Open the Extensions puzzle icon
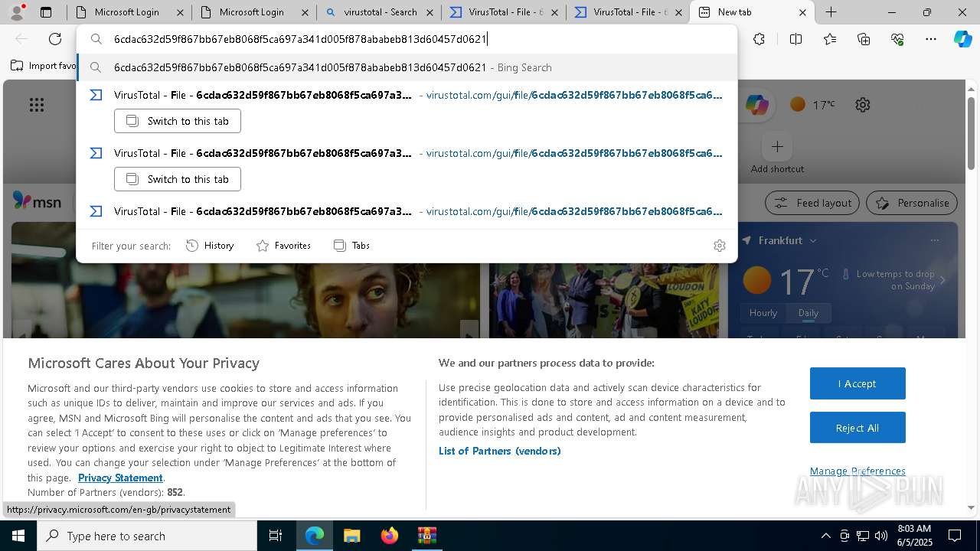Viewport: 980px width, 551px height. pos(759,39)
